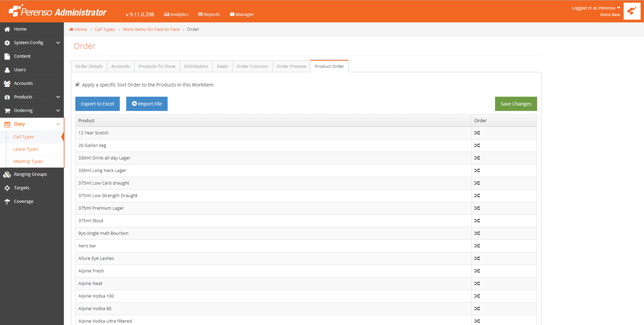Click shuffle icon for Alpine Neat
The width and height of the screenshot is (644, 325).
click(x=477, y=284)
